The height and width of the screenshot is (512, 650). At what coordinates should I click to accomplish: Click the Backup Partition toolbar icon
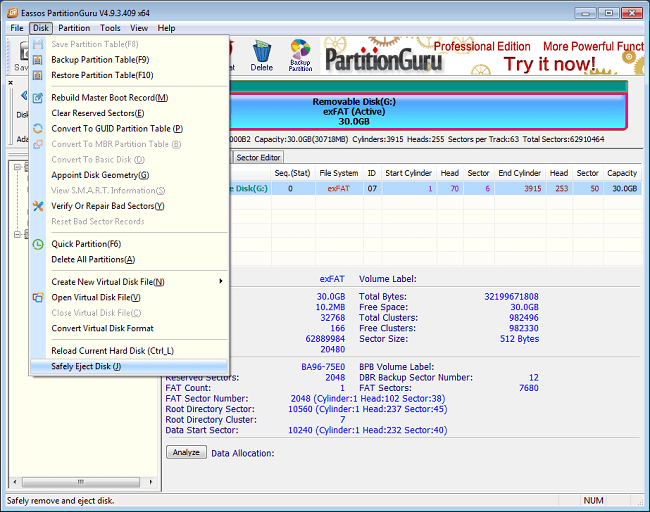[301, 56]
